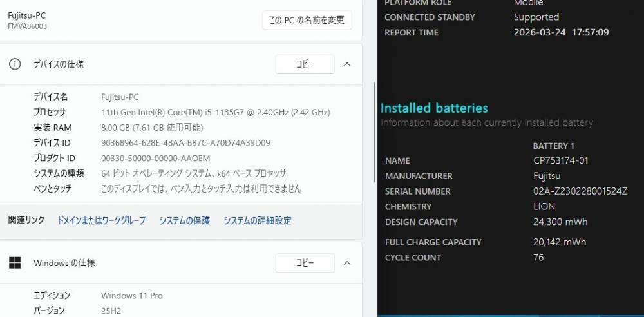Click the Windows の仕様 section header text
The width and height of the screenshot is (644, 317).
click(64, 263)
